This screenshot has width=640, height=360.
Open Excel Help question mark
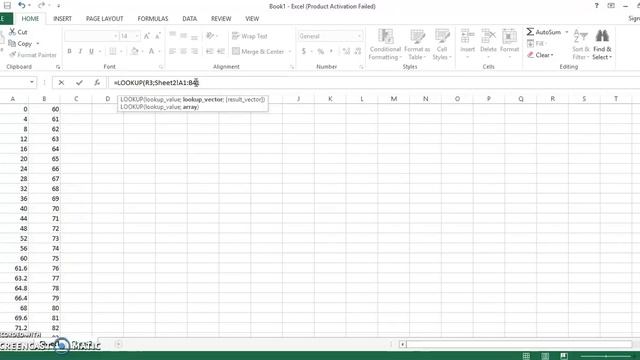point(597,6)
